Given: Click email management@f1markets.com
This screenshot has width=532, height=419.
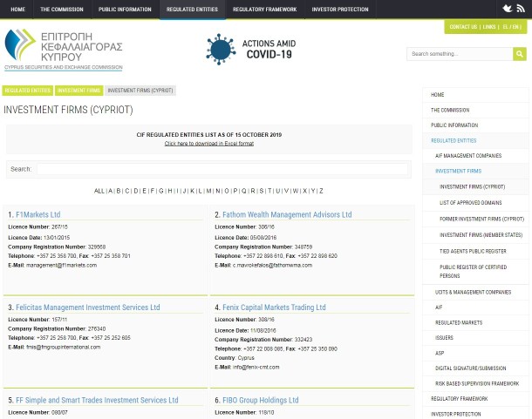Looking at the screenshot, I should 61,265.
